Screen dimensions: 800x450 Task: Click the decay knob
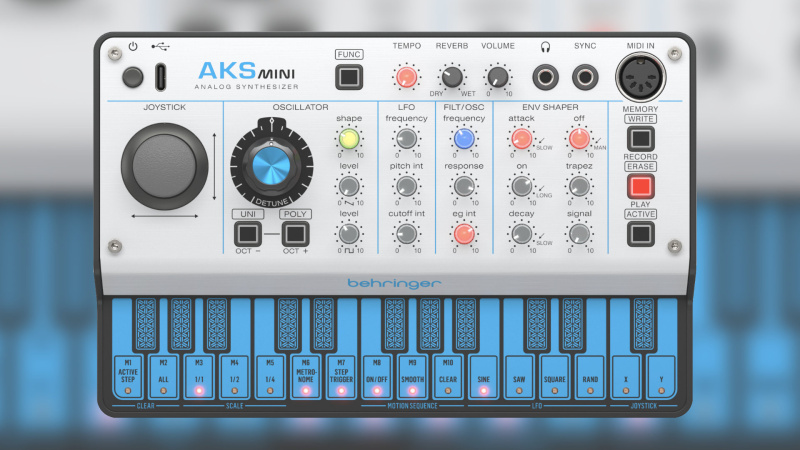click(x=521, y=234)
